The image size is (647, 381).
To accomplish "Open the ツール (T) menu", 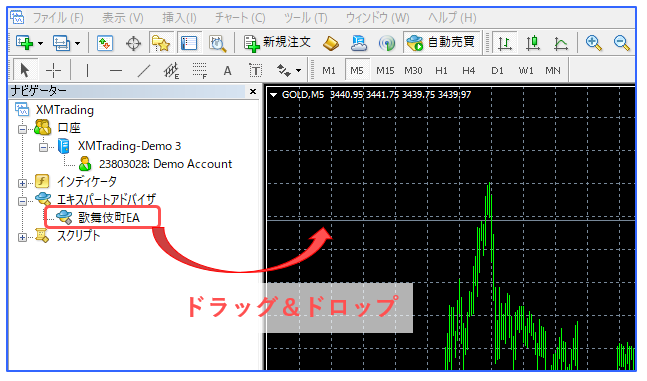I will (305, 18).
